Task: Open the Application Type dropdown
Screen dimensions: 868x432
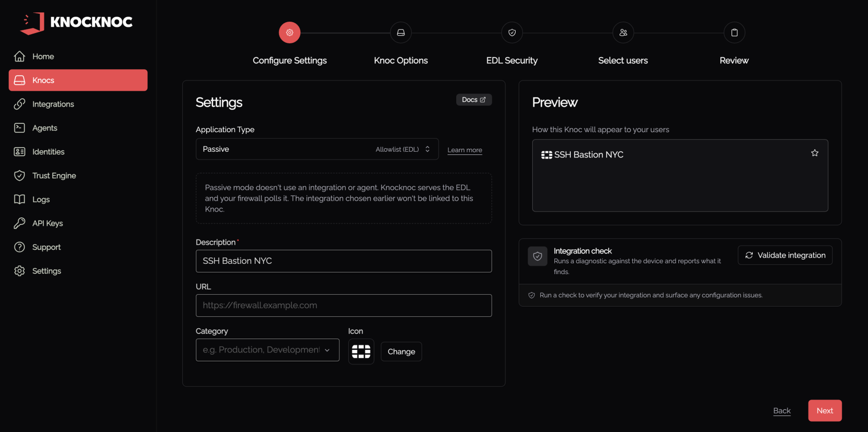Action: coord(317,149)
